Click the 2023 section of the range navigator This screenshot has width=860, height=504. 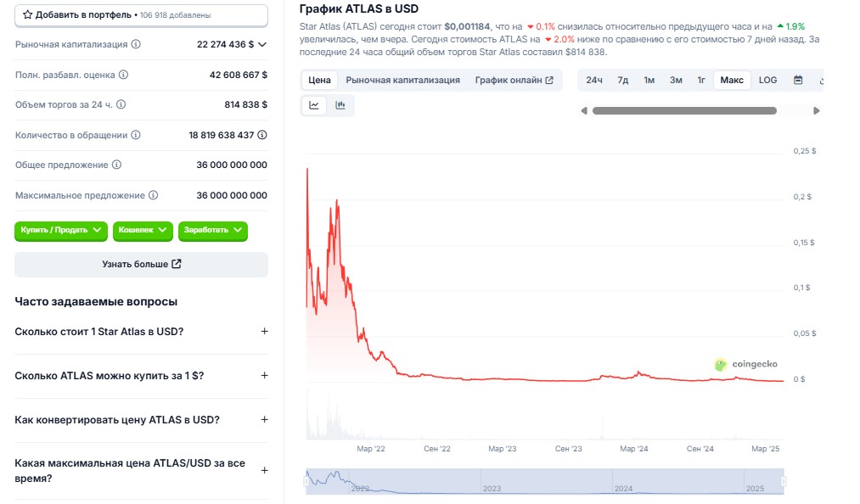[x=546, y=481]
